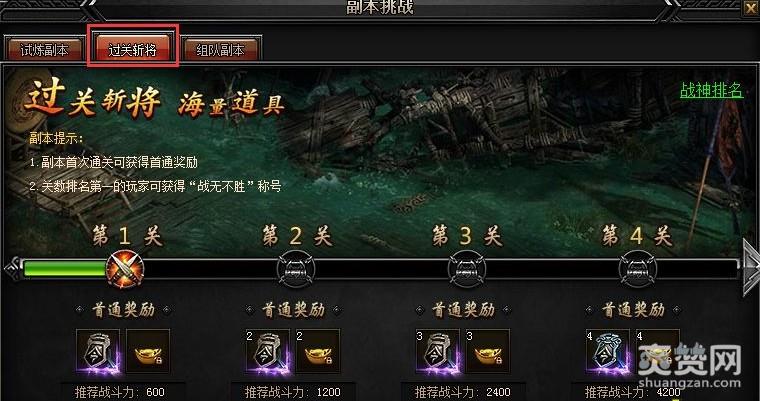Viewport: 760px width, 401px height.
Task: Switch to the 试炼副本 tab
Action: (x=45, y=49)
